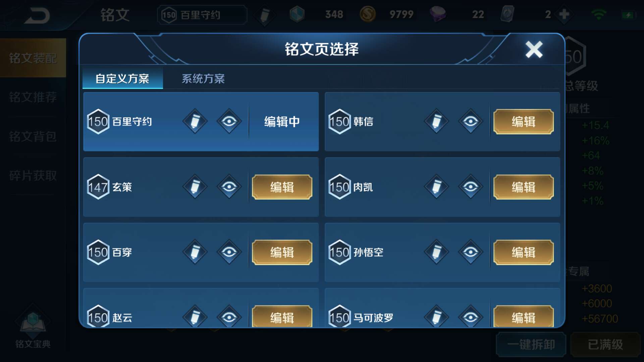Switch to the 系统方案 tab
This screenshot has height=362, width=644.
click(203, 79)
